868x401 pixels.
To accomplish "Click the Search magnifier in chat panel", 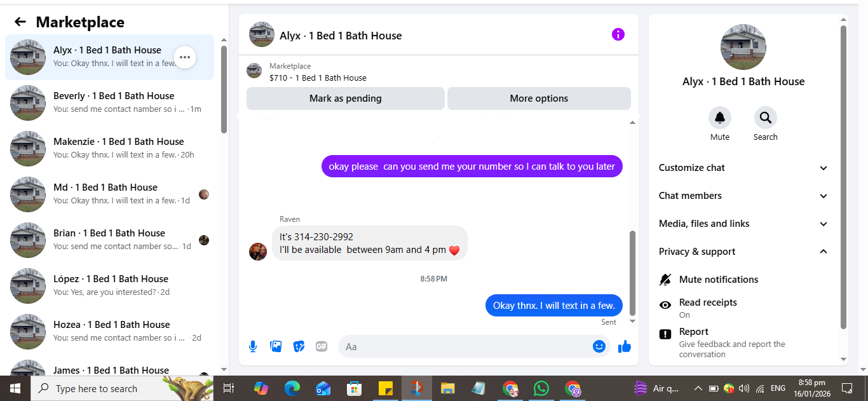I will point(765,118).
